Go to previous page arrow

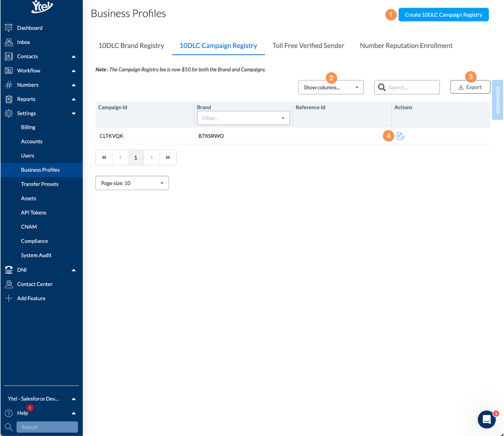120,158
